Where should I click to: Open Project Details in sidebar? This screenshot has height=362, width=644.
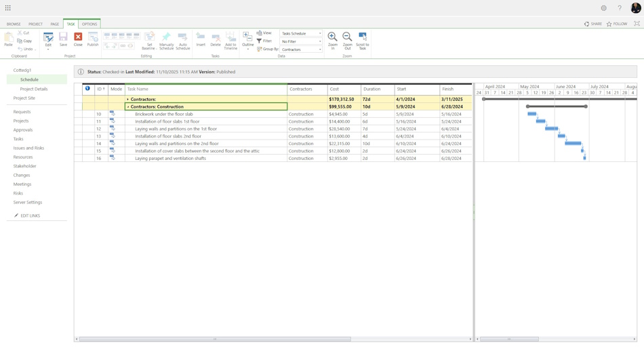pyautogui.click(x=34, y=89)
